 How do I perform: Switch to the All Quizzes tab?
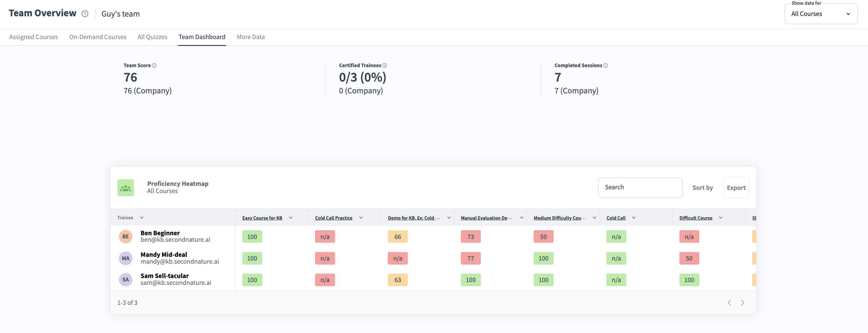click(152, 37)
